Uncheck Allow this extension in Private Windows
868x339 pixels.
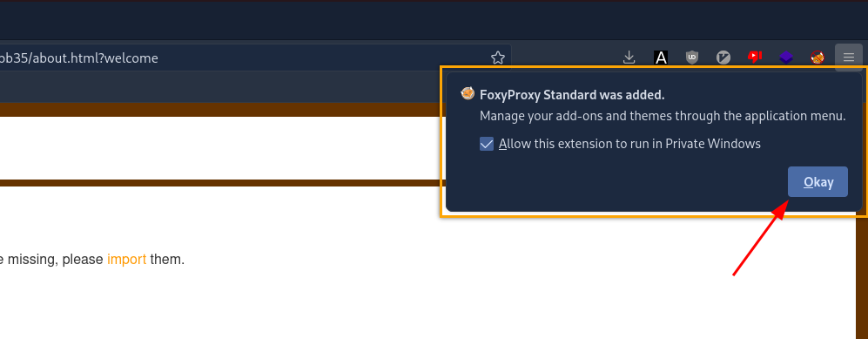tap(487, 144)
